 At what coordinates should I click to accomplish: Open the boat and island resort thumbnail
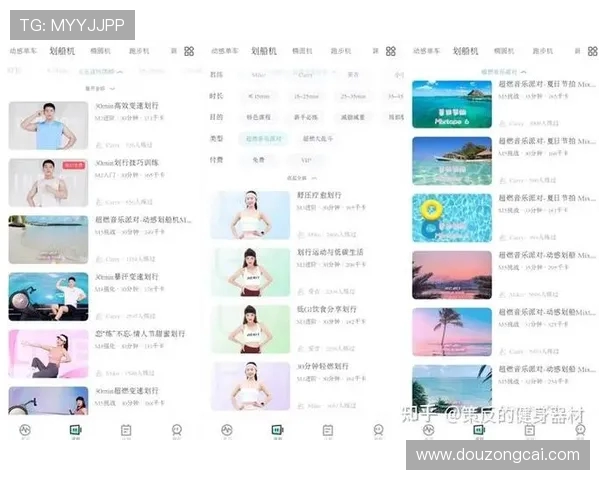(x=452, y=161)
